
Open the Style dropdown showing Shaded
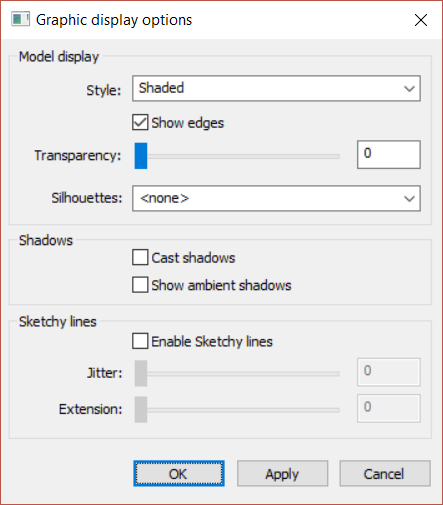pos(276,88)
